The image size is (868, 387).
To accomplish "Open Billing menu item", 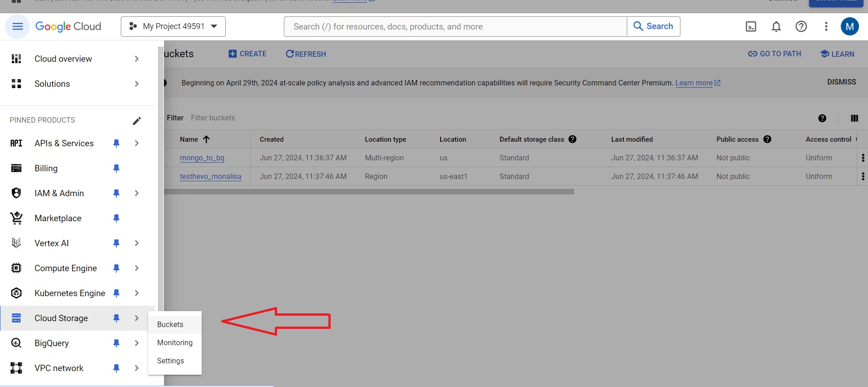I will [x=77, y=168].
